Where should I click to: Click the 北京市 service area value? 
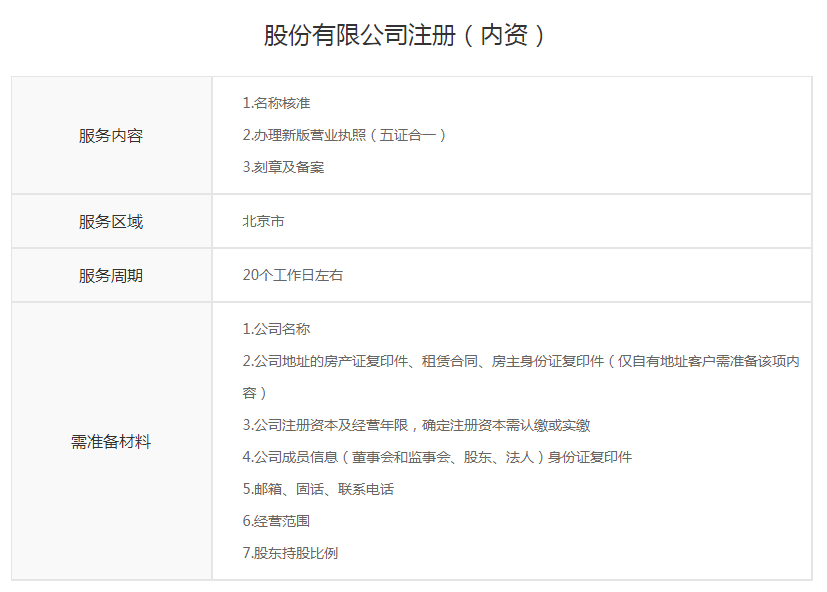click(263, 221)
